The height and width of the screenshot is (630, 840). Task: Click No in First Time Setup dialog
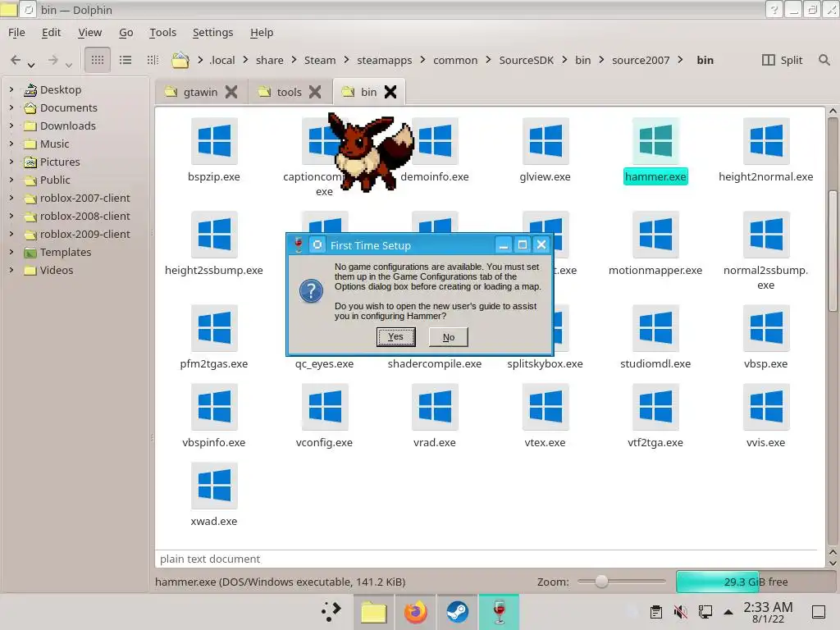pyautogui.click(x=449, y=337)
